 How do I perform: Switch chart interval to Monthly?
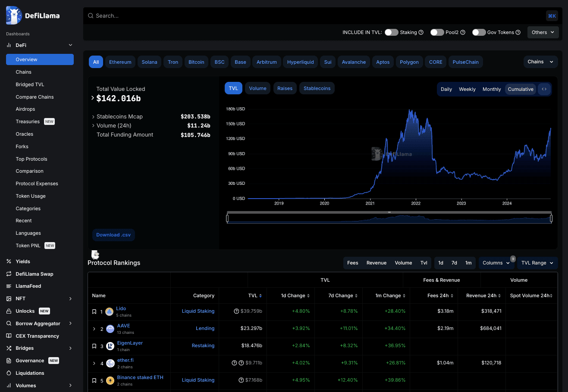click(492, 89)
